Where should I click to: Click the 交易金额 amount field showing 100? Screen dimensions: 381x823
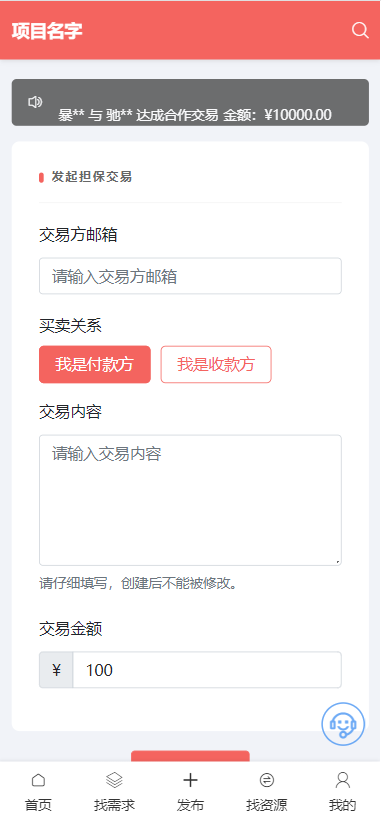(x=207, y=670)
